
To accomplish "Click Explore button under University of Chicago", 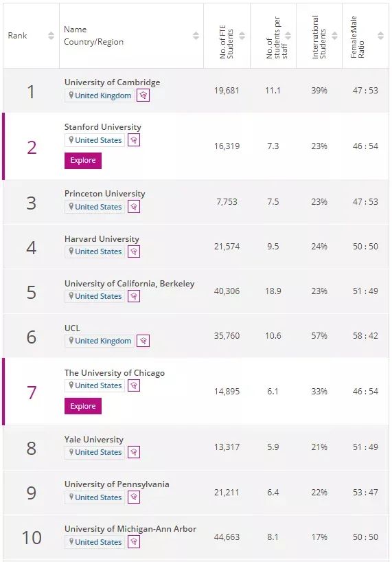I will point(83,406).
